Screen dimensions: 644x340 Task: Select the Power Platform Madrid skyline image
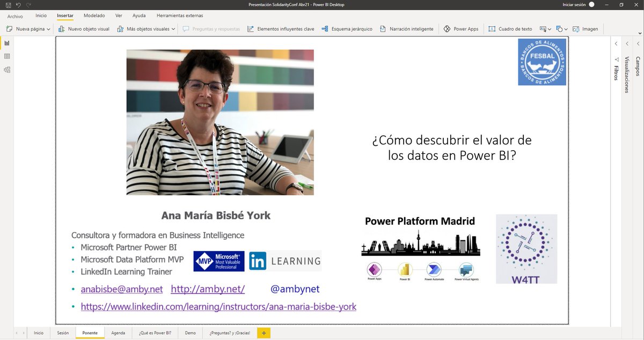tap(421, 249)
